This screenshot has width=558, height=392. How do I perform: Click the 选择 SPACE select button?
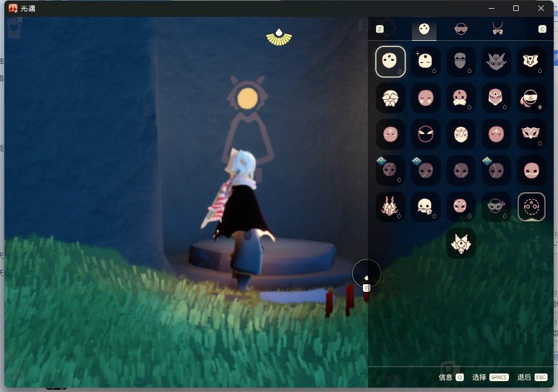[490, 377]
